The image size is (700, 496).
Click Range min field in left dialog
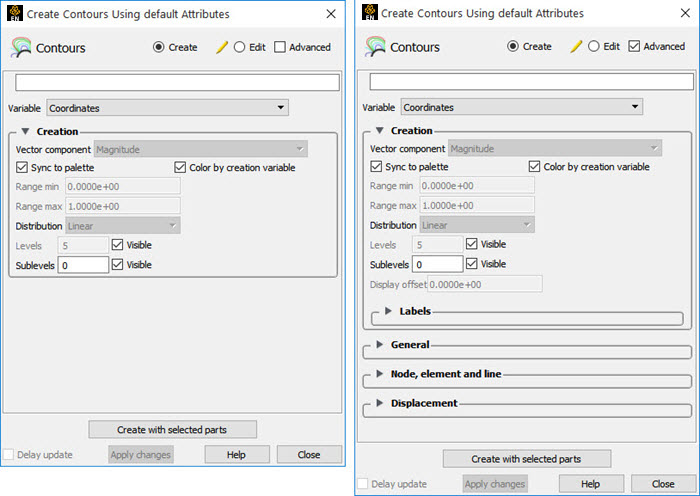tap(123, 186)
